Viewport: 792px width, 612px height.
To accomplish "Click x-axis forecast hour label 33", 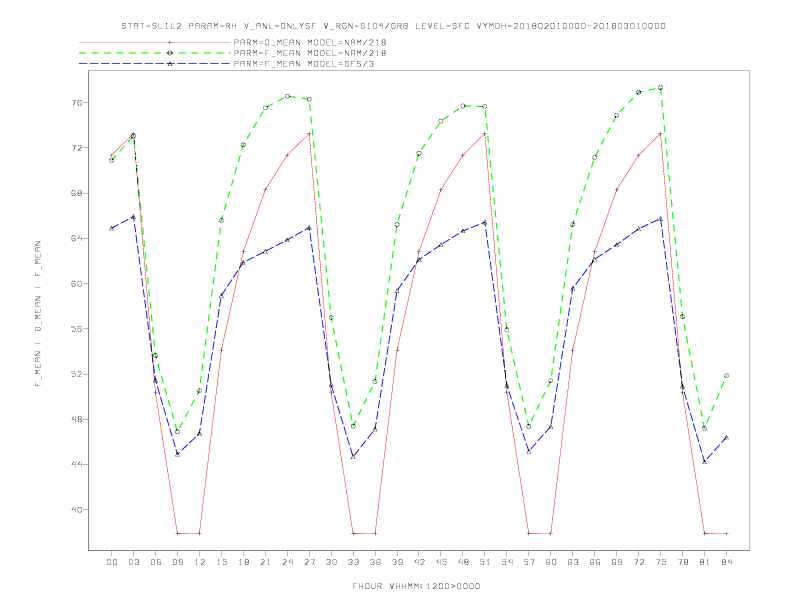I will click(x=353, y=562).
